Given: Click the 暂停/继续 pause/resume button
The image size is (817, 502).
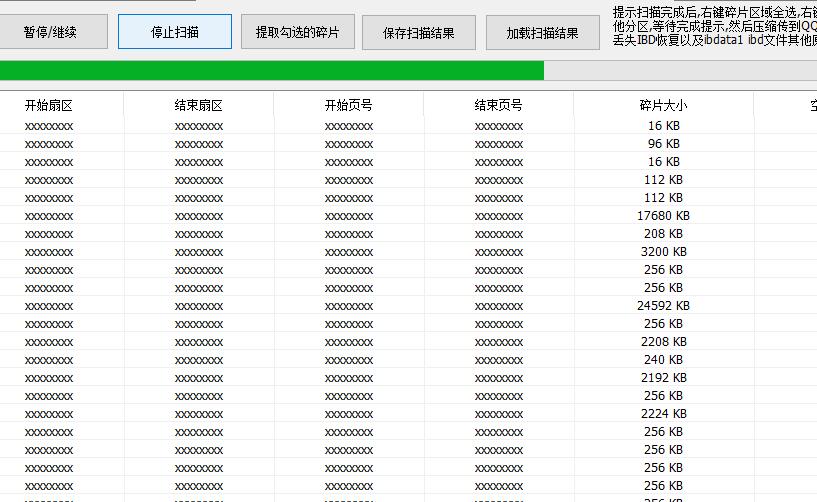Looking at the screenshot, I should tap(50, 32).
